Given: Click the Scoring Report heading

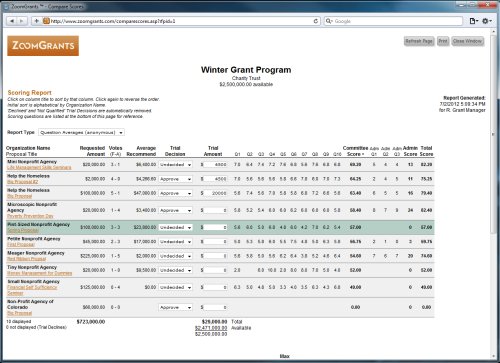Looking at the screenshot, I should (x=30, y=93).
